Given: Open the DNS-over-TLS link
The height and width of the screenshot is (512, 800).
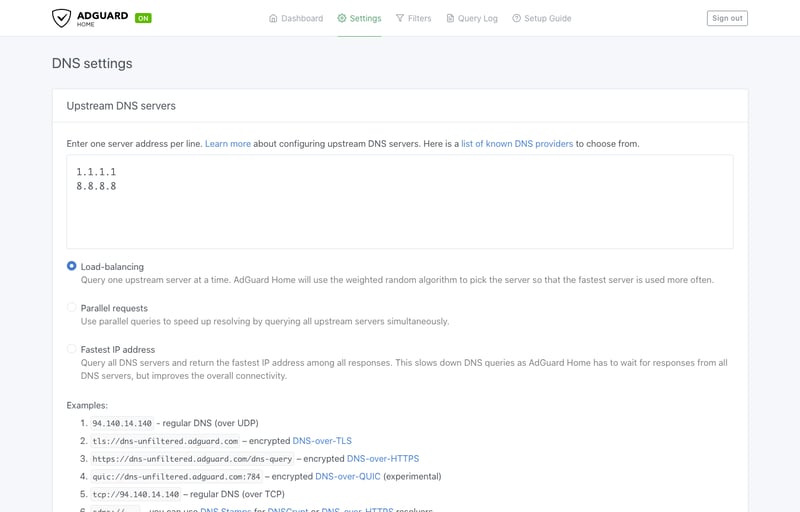Looking at the screenshot, I should point(322,441).
